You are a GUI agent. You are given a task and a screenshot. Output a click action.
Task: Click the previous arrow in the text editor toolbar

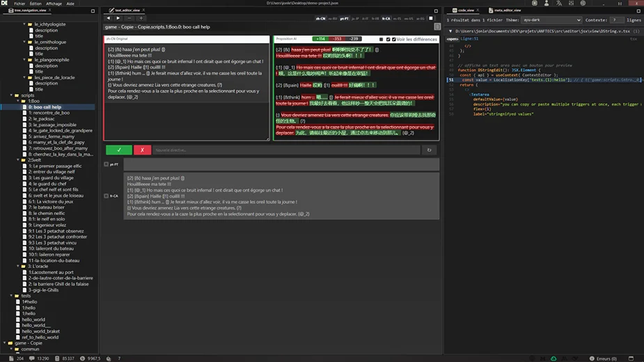point(108,18)
